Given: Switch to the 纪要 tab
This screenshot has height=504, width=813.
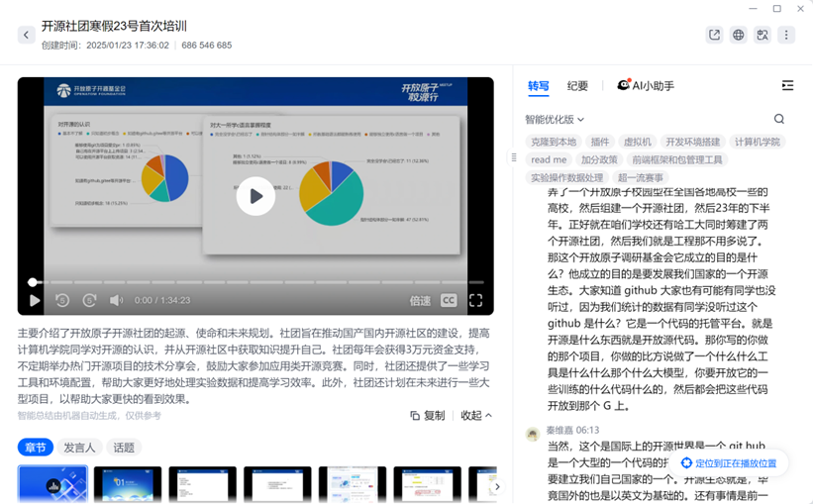Looking at the screenshot, I should [x=577, y=86].
